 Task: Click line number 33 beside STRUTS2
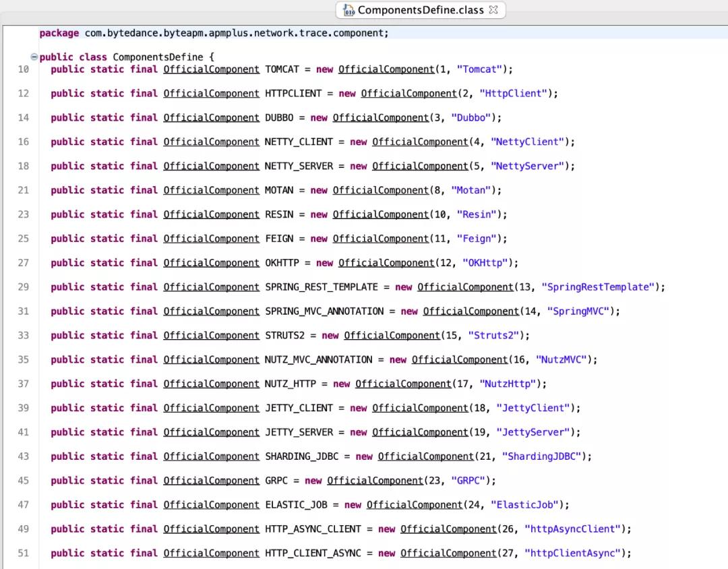tap(24, 336)
